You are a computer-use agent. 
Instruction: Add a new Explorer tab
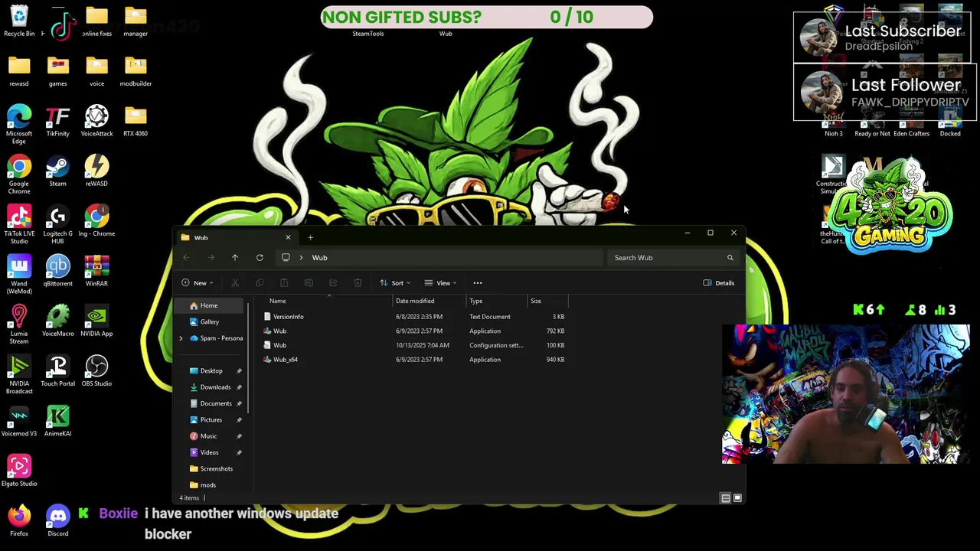click(x=310, y=238)
